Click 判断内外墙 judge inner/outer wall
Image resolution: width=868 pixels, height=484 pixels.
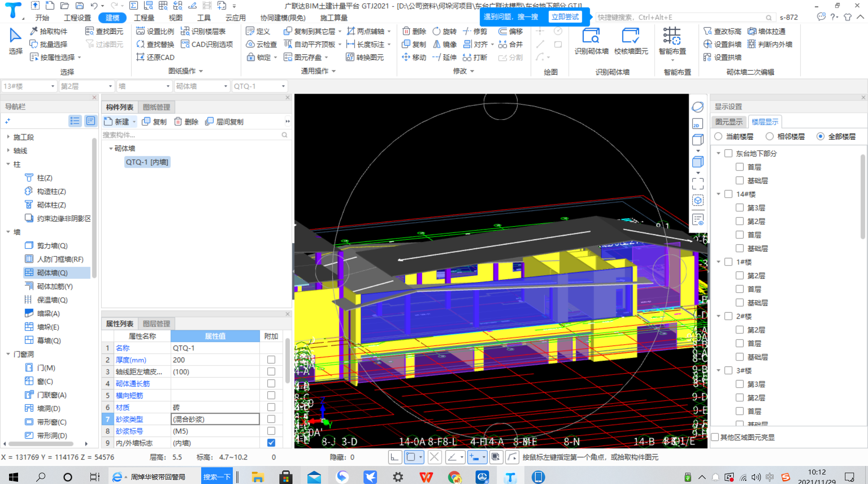tap(770, 44)
